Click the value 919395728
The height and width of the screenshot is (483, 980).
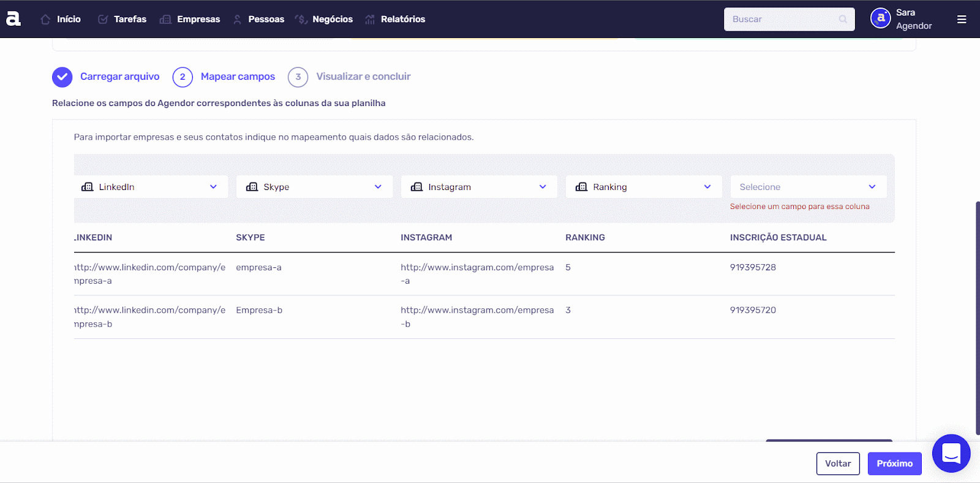click(x=753, y=268)
